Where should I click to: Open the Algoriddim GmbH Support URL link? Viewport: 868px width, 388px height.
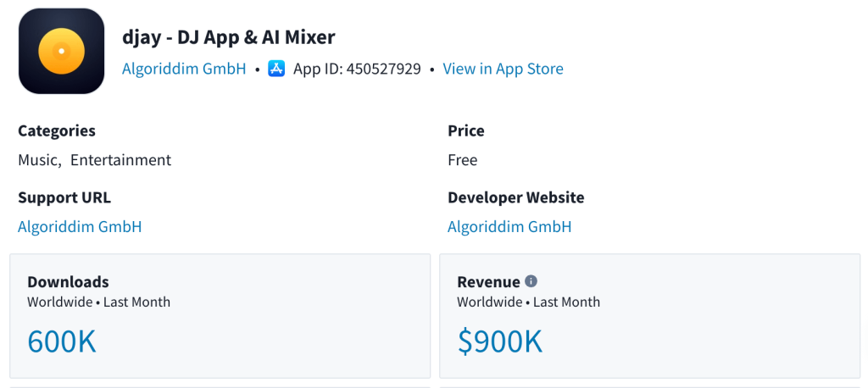coord(80,226)
